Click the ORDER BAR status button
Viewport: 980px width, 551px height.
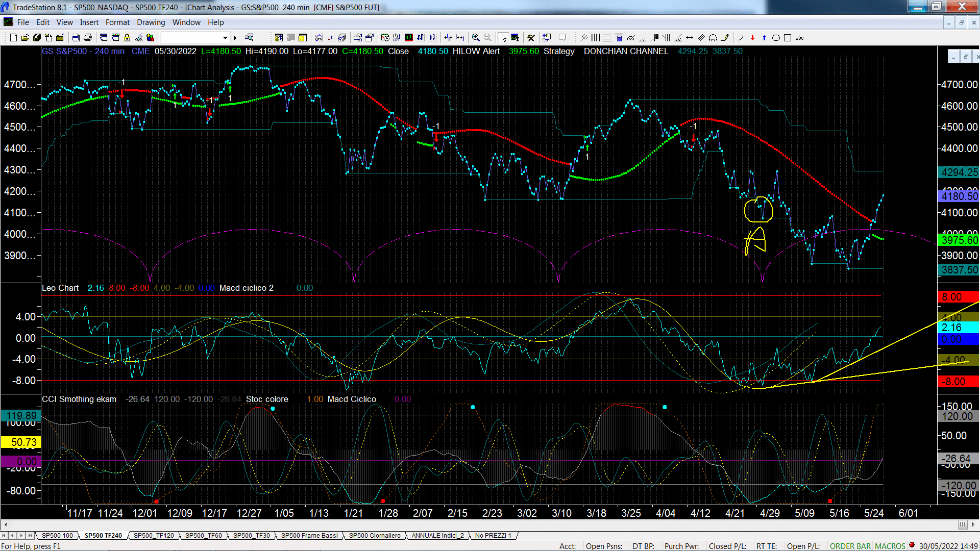click(850, 546)
